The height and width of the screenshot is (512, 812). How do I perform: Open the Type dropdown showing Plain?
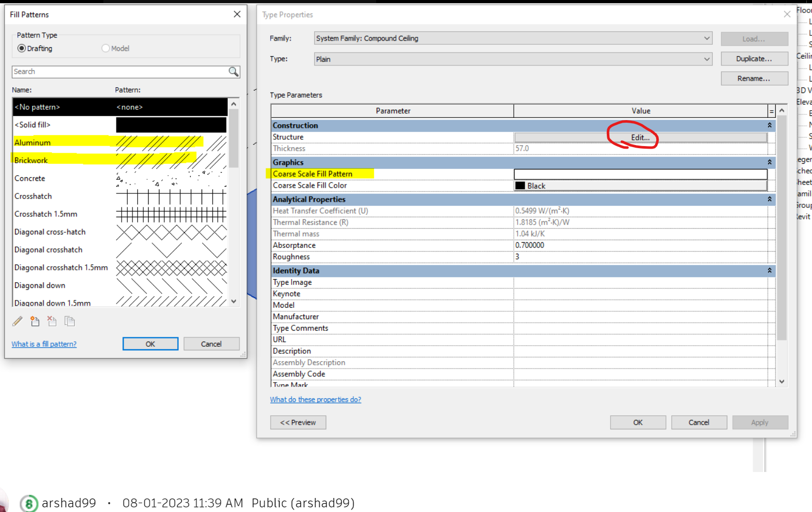[706, 59]
